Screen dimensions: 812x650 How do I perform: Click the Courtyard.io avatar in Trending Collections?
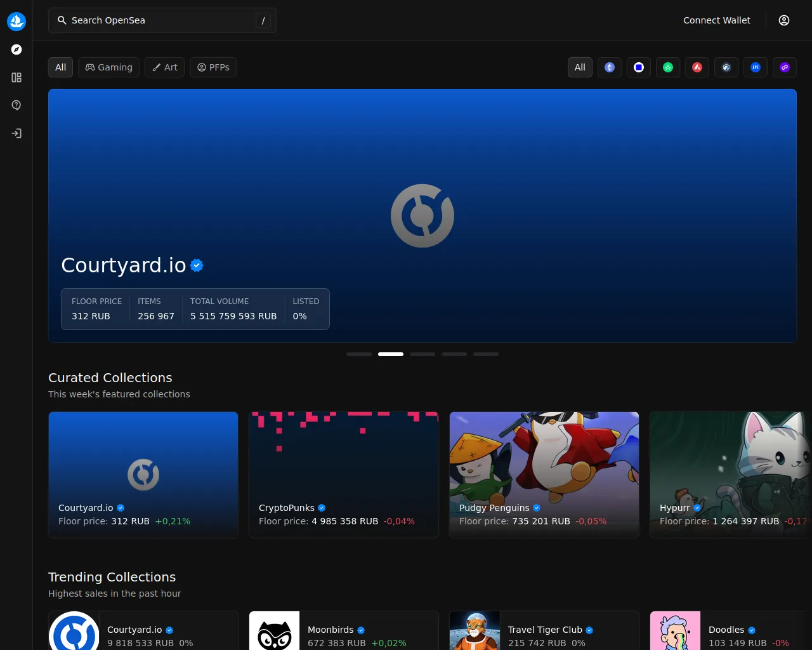tap(74, 631)
